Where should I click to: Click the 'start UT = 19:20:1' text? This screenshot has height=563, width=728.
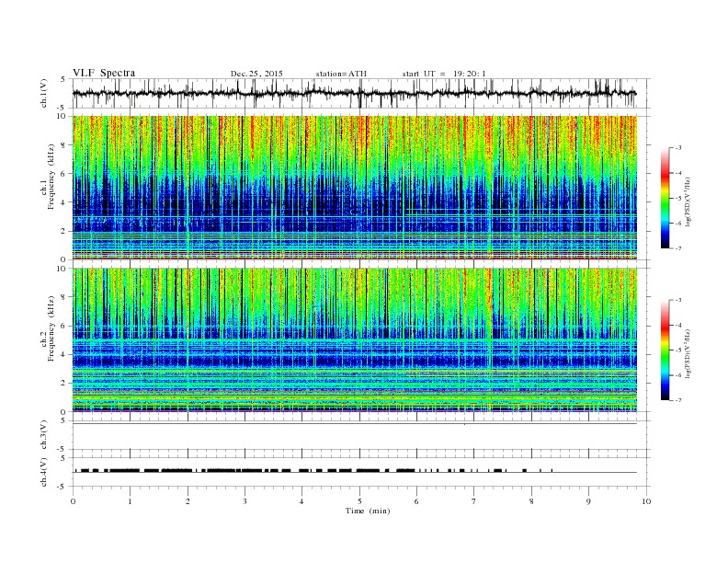(444, 74)
